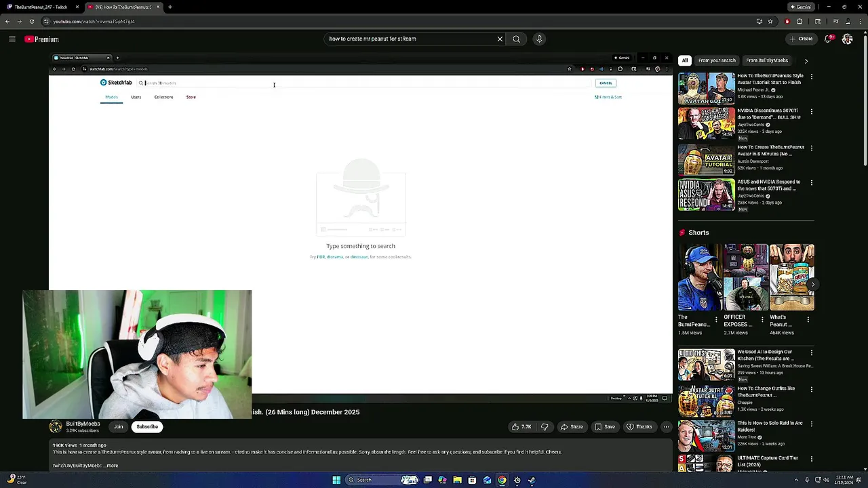
Task: Open options for Solo Raid Arc Raiders video
Action: [x=811, y=424]
